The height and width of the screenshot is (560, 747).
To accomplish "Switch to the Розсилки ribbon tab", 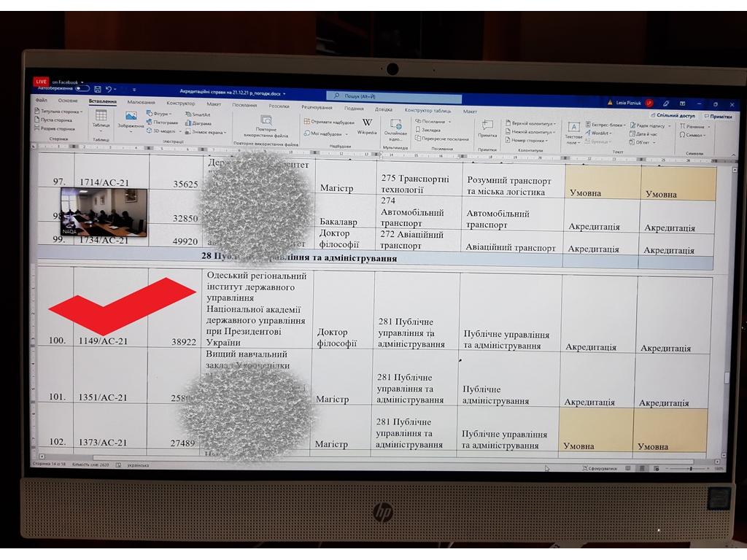I will point(279,106).
